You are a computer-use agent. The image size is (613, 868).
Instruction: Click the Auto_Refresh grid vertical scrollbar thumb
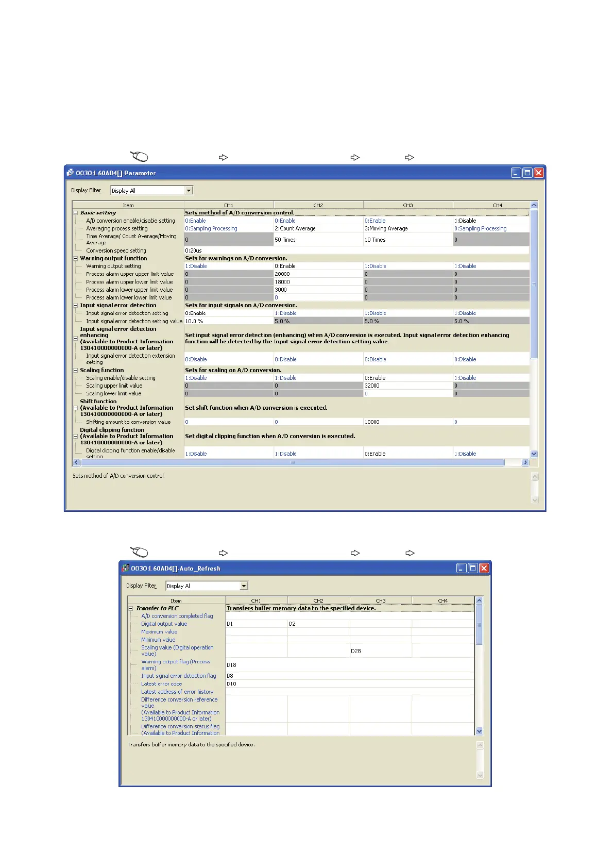point(479,624)
